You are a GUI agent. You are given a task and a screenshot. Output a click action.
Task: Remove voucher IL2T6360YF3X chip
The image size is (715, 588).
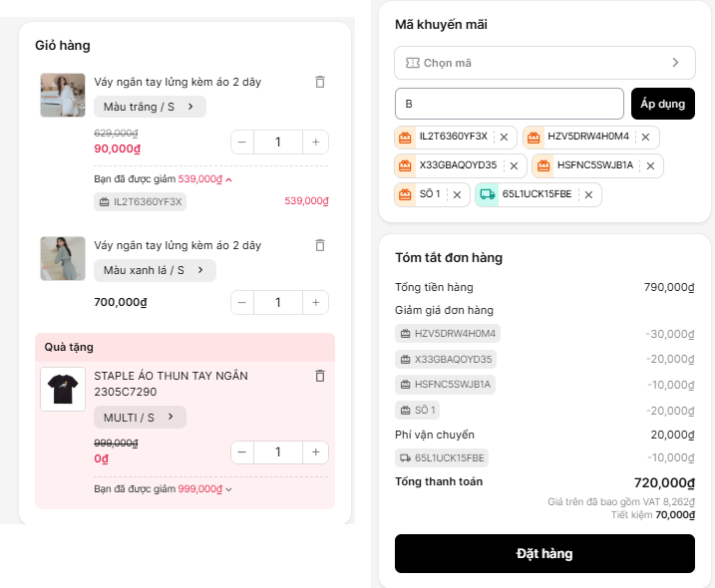(504, 138)
